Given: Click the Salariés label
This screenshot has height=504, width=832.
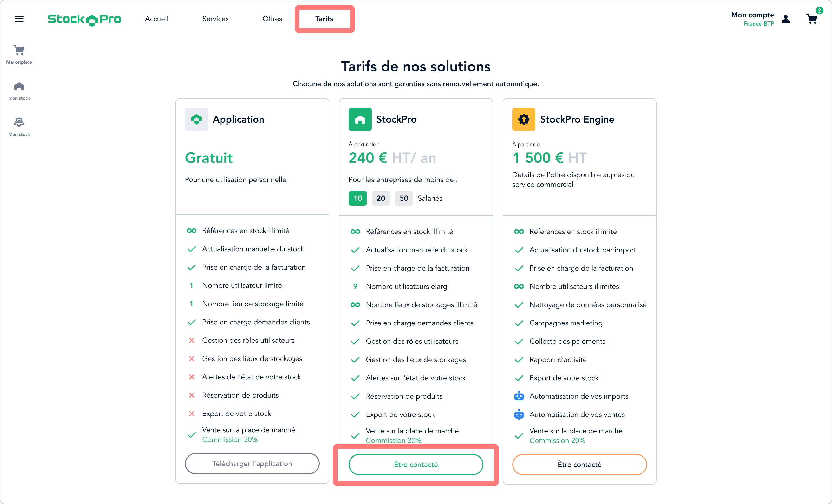Looking at the screenshot, I should (x=430, y=199).
